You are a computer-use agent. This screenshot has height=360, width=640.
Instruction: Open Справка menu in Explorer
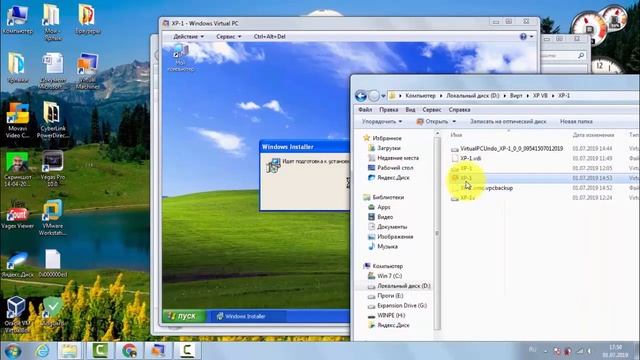[459, 109]
